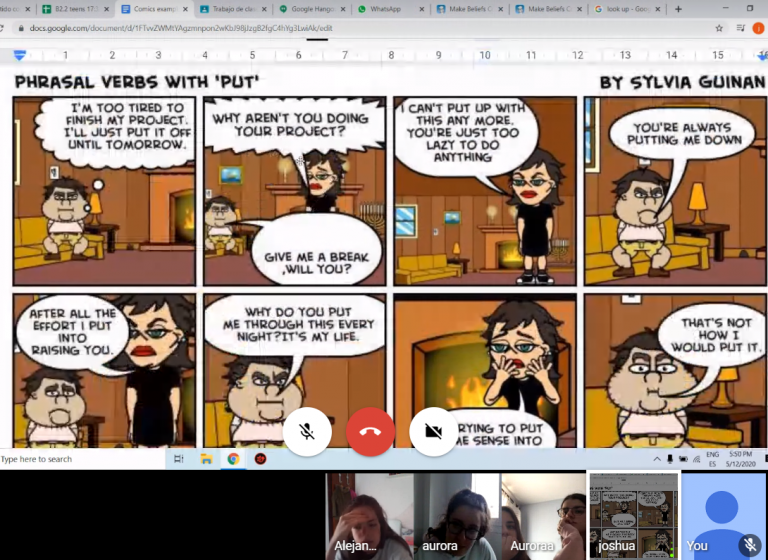Click the Chrome icon on the taskbar

point(233,459)
